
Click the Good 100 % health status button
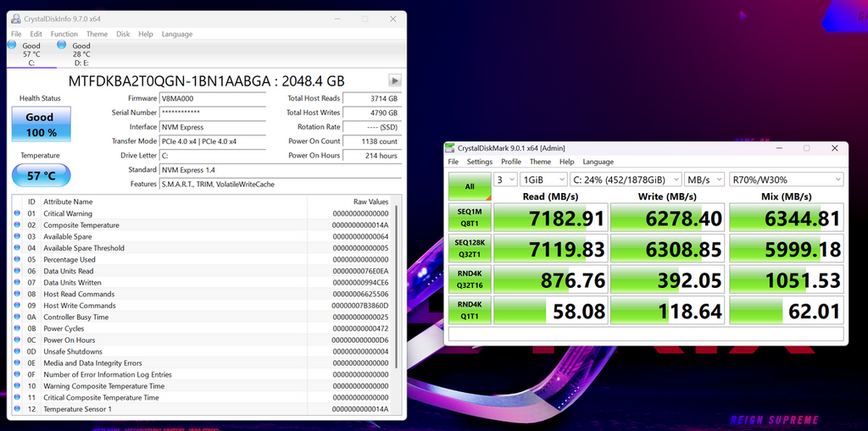[x=41, y=124]
